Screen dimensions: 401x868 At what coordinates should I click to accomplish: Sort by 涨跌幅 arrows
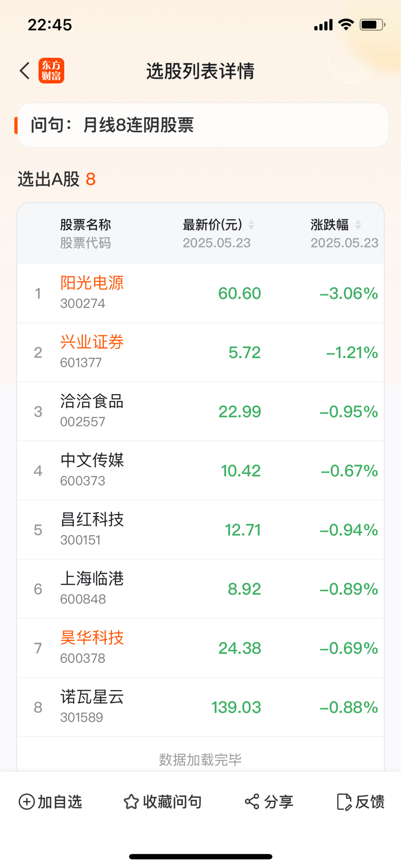[x=358, y=224]
